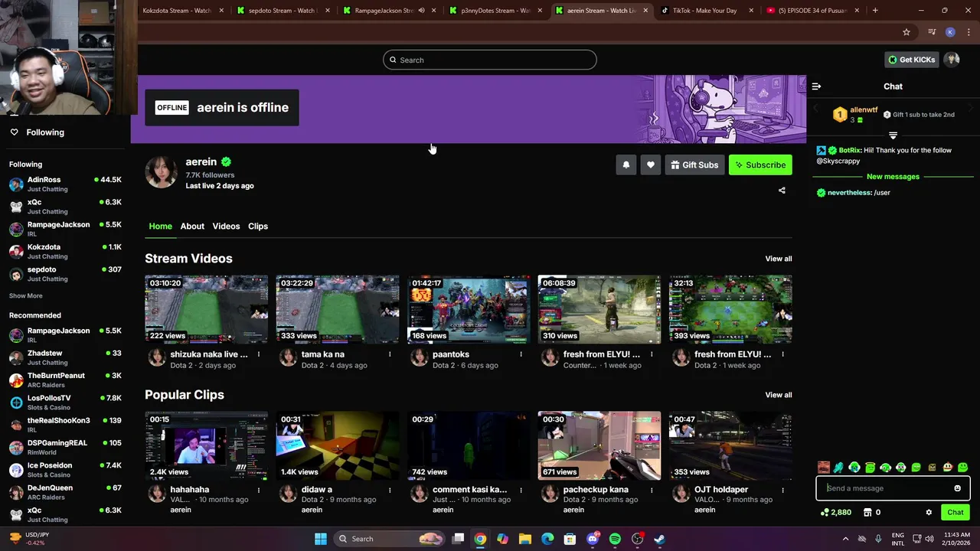Click the BotRix username in chat
980x551 pixels.
850,150
